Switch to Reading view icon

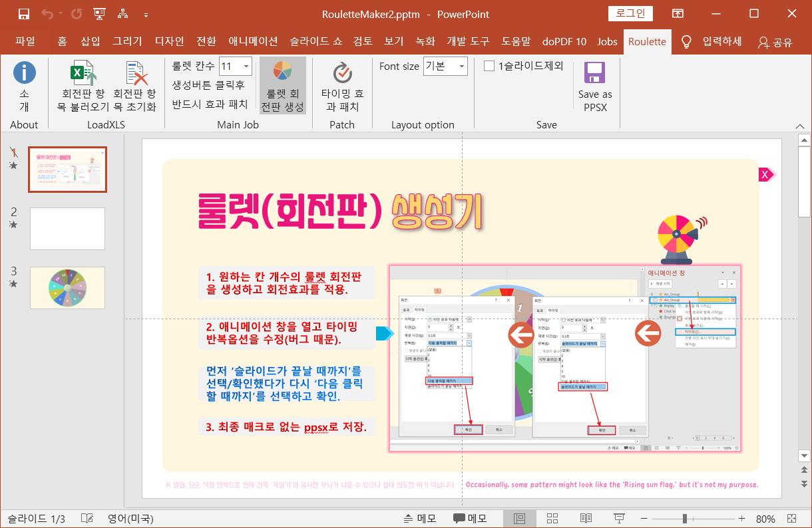point(586,519)
